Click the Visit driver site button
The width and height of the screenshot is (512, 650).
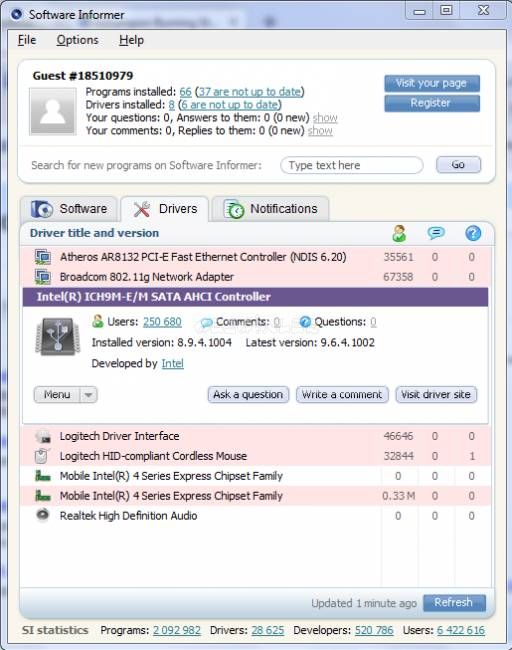pos(436,394)
